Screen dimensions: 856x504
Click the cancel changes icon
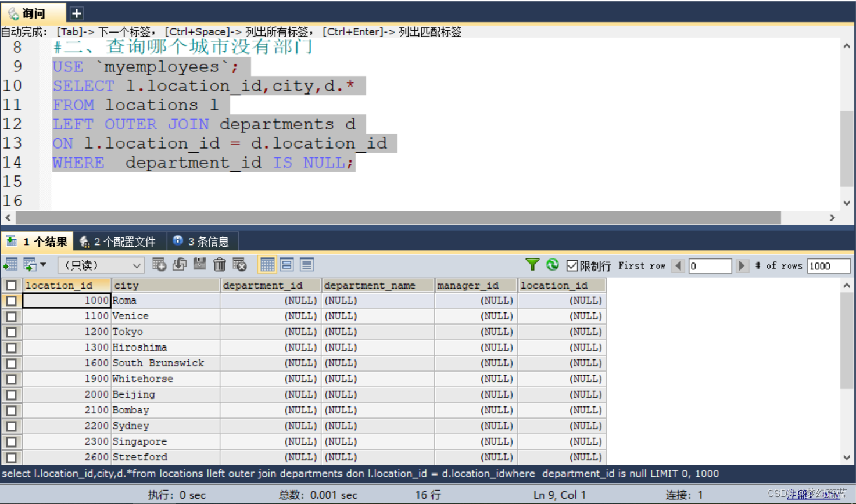tap(239, 265)
